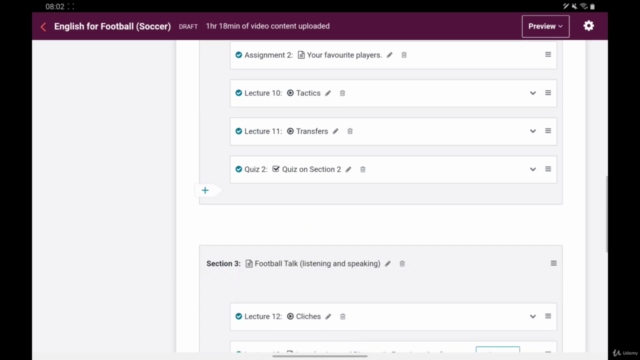Click Quiz 2 reorder handle
Image resolution: width=640 pixels, height=360 pixels.
click(x=548, y=169)
